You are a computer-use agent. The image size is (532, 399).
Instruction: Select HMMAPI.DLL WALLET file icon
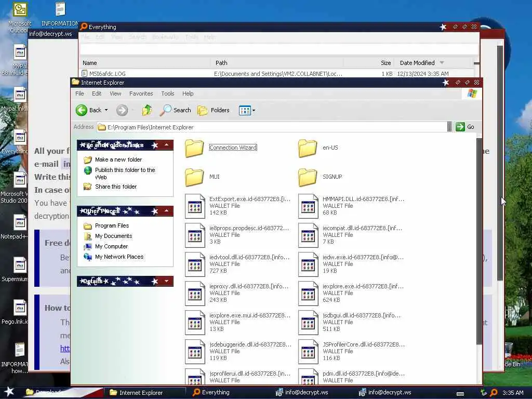[309, 206]
